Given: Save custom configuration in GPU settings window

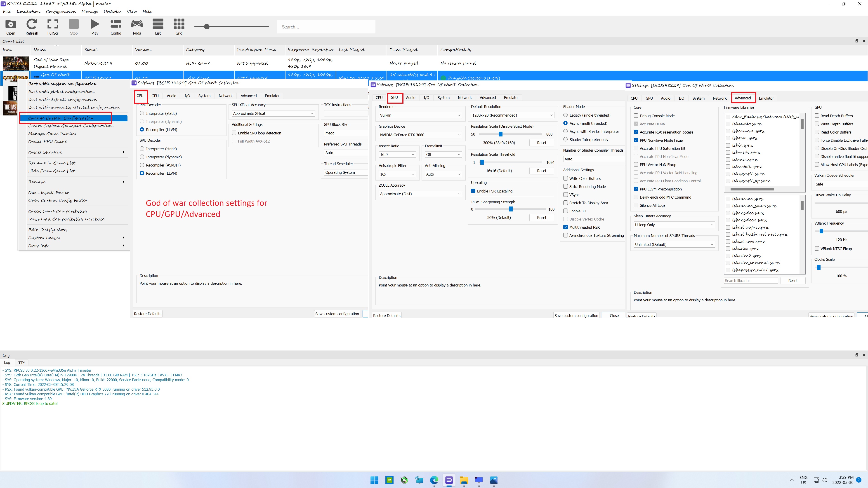Looking at the screenshot, I should [x=576, y=316].
